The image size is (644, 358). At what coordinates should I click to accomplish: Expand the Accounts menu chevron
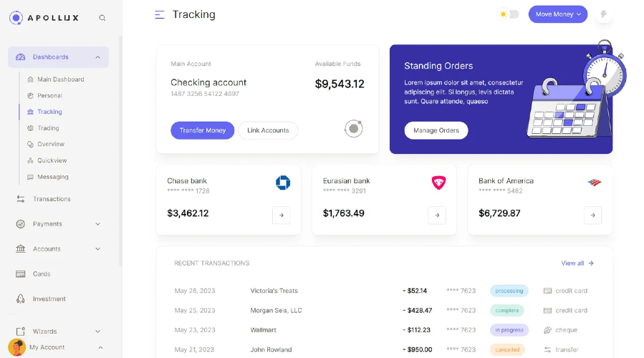pyautogui.click(x=97, y=248)
